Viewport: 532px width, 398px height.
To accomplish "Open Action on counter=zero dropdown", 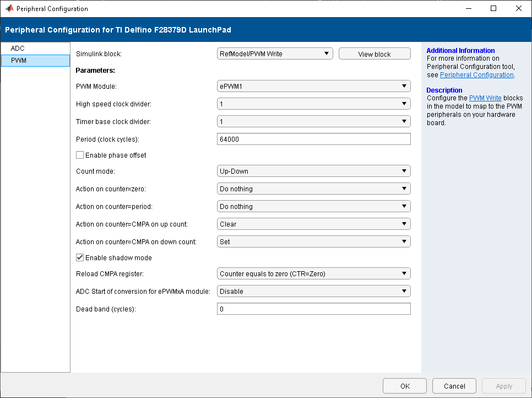I will [314, 189].
